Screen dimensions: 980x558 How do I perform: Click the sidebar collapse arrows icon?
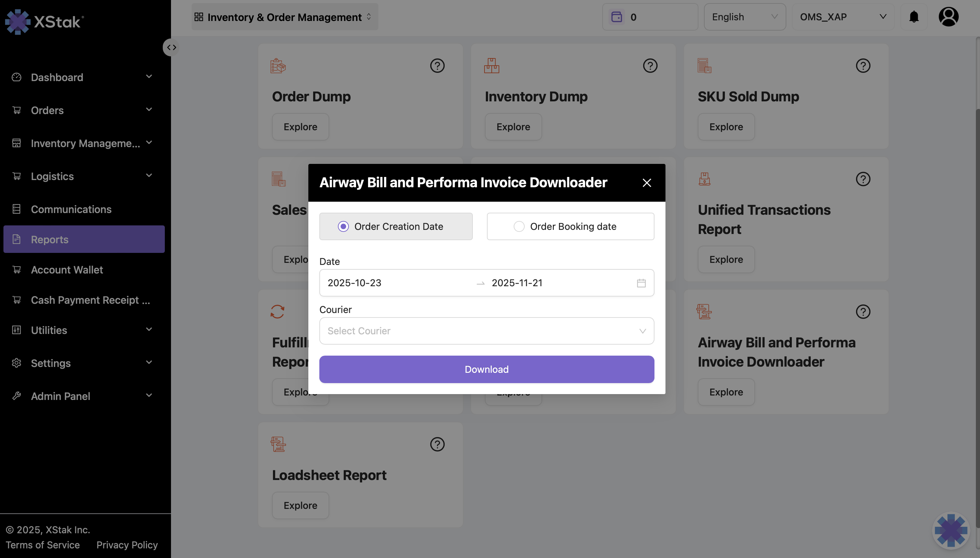click(171, 47)
